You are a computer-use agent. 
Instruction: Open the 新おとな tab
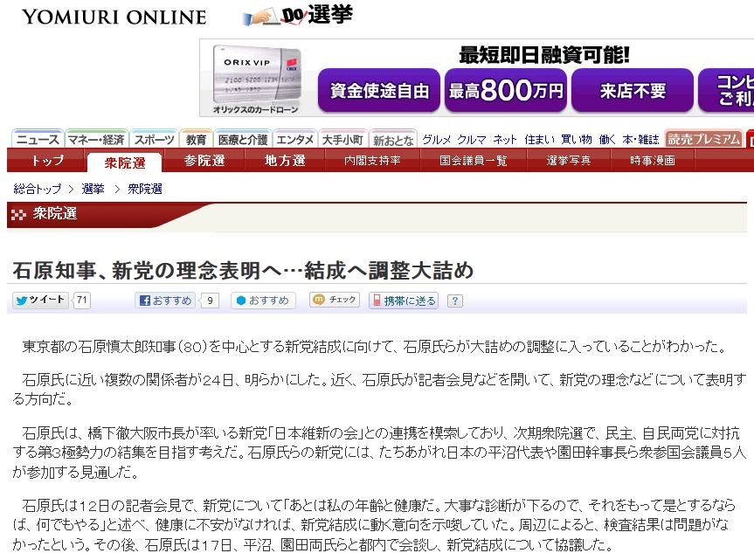click(393, 140)
